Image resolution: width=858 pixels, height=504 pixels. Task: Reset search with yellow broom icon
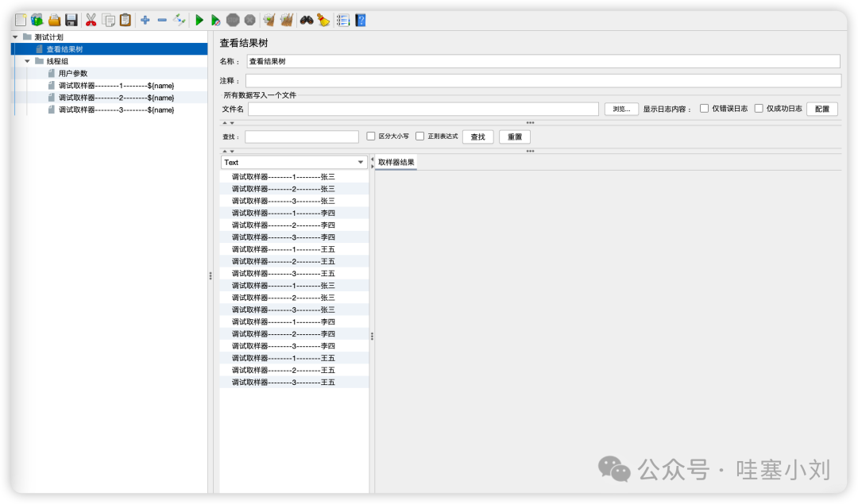click(x=323, y=20)
